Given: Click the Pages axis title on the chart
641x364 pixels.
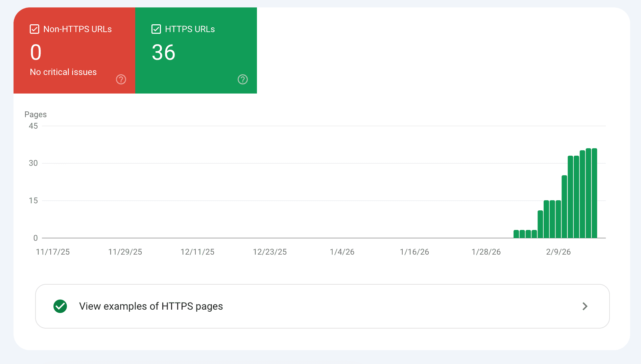Looking at the screenshot, I should click(x=35, y=114).
